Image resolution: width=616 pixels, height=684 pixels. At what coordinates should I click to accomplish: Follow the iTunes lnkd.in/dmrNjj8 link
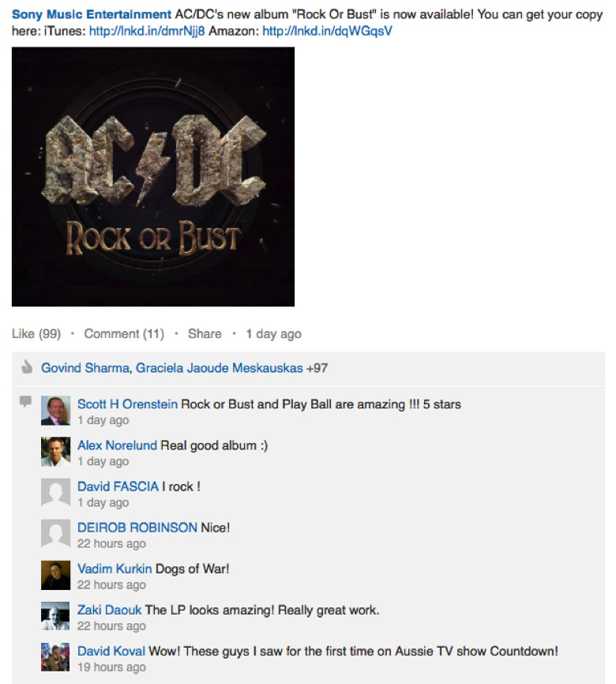tap(147, 31)
